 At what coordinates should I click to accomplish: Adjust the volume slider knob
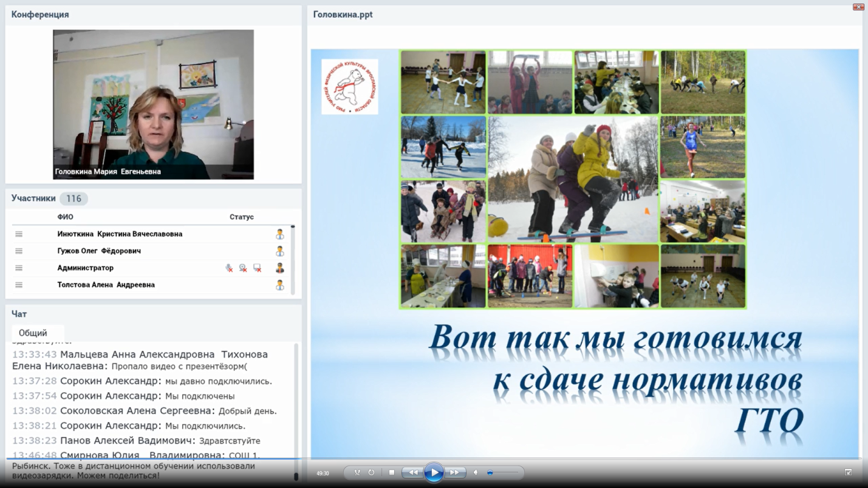[x=490, y=472]
